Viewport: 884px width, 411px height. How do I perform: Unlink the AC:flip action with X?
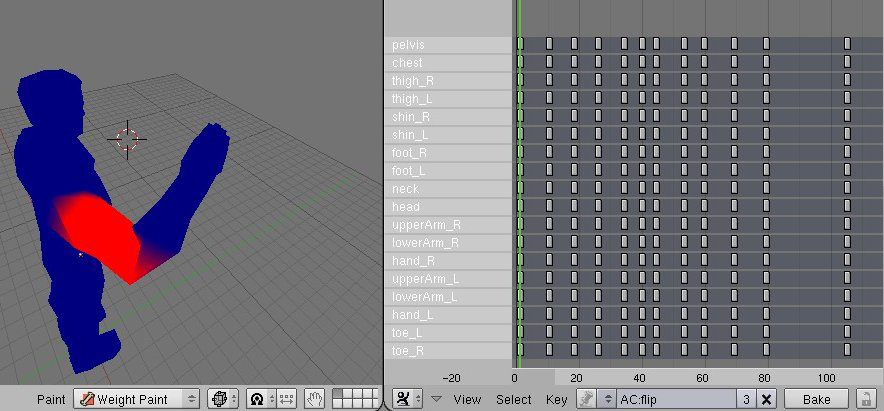coord(766,399)
